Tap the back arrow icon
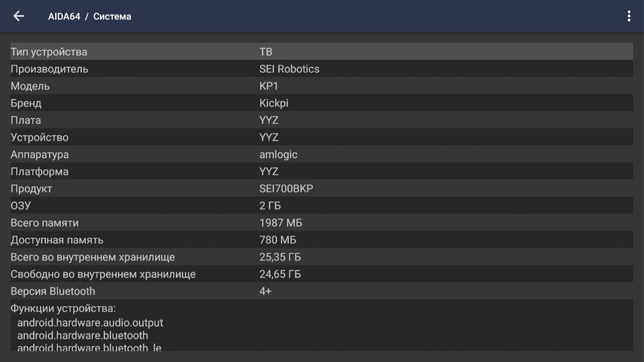 (19, 16)
